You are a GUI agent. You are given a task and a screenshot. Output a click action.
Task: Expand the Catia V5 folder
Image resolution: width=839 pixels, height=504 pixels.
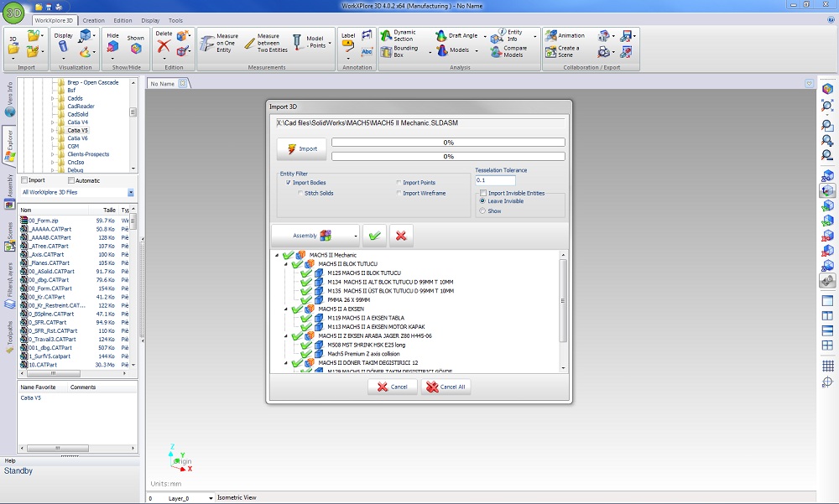pos(52,131)
